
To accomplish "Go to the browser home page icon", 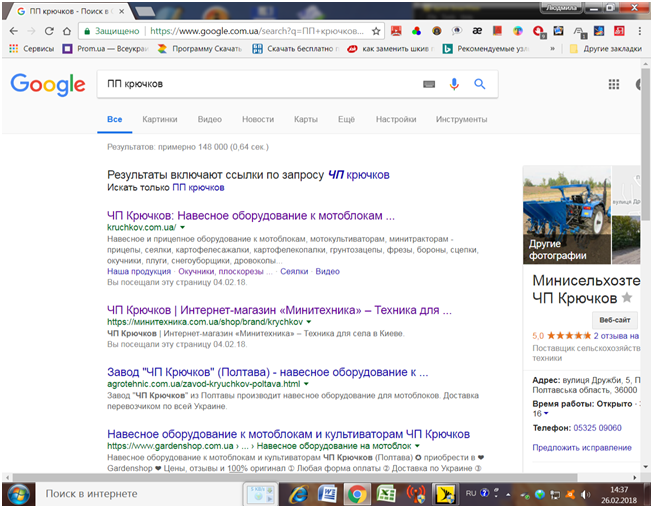I will point(67,31).
